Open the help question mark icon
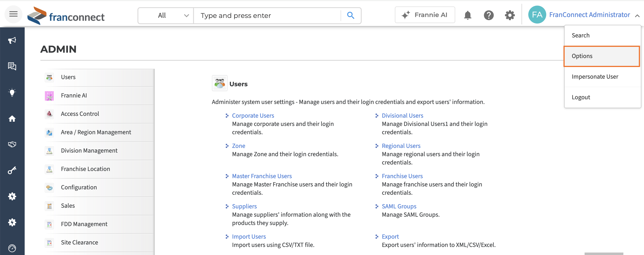Screen dimensions: 644x255 [x=489, y=15]
